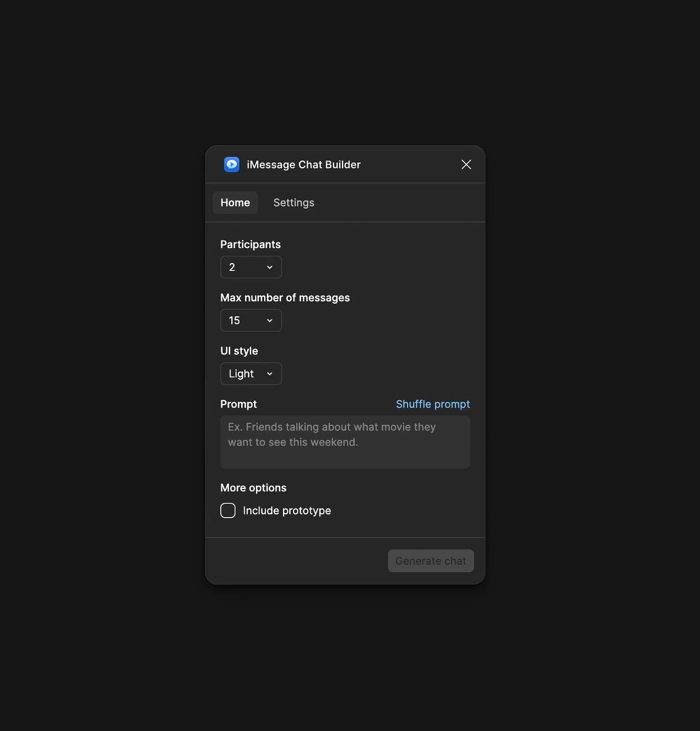Expand the Max number of messages dropdown
The image size is (700, 731).
click(x=251, y=320)
